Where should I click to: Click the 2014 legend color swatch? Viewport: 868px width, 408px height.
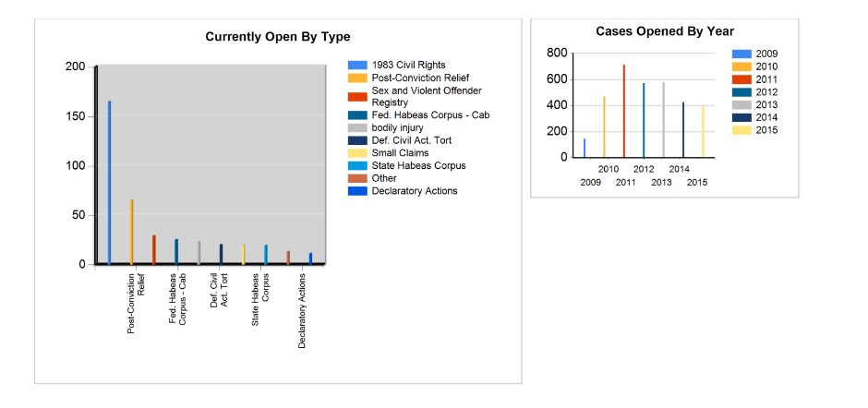(x=741, y=118)
